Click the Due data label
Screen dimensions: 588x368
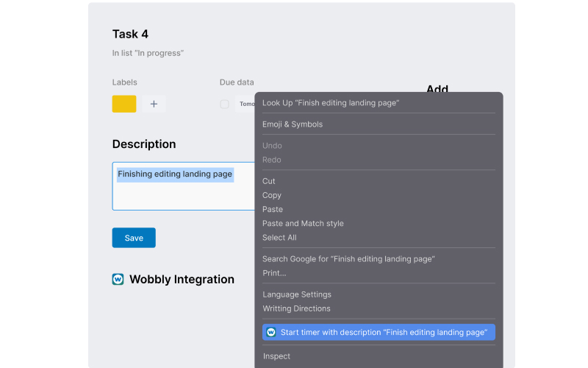point(237,82)
